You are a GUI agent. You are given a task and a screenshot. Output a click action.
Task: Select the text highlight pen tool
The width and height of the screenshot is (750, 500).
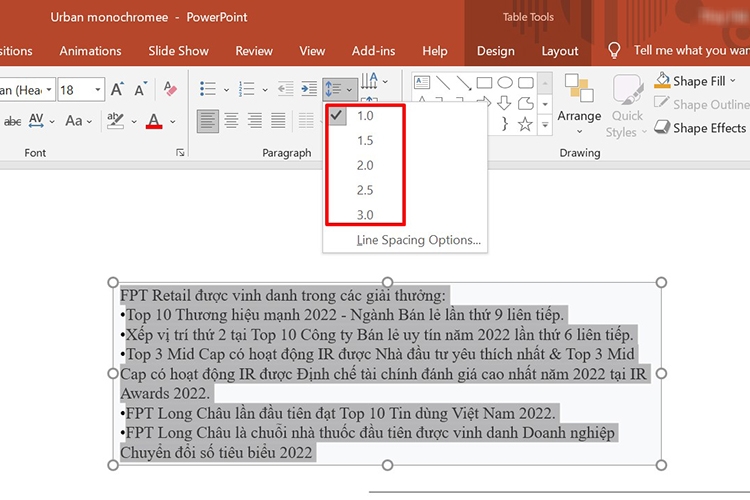115,121
